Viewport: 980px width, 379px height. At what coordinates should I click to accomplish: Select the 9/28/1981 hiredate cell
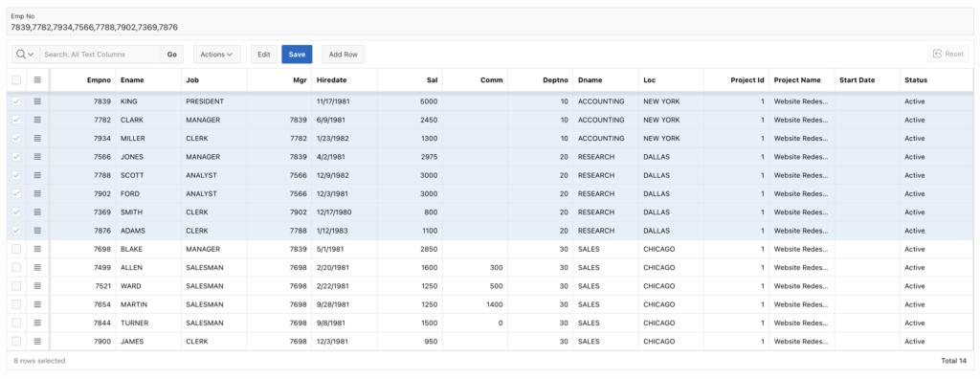(345, 304)
